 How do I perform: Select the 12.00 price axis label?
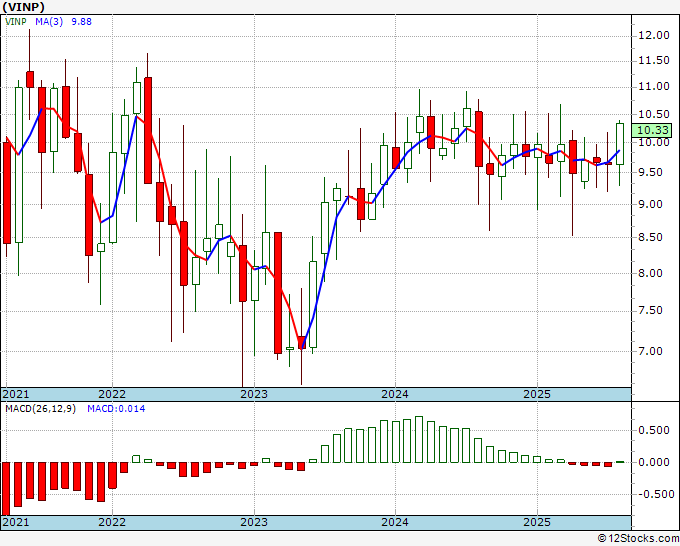click(654, 36)
